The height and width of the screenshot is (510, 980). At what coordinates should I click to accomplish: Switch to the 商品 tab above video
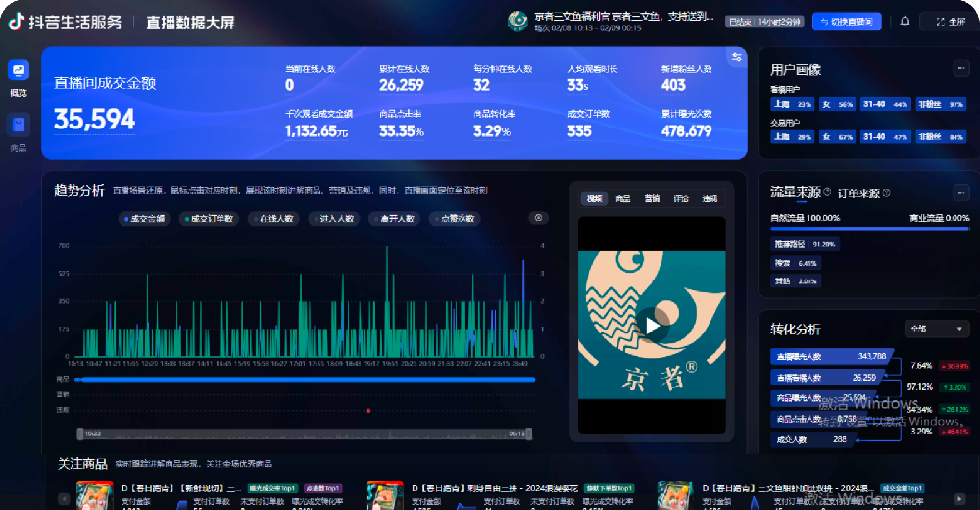pyautogui.click(x=623, y=199)
